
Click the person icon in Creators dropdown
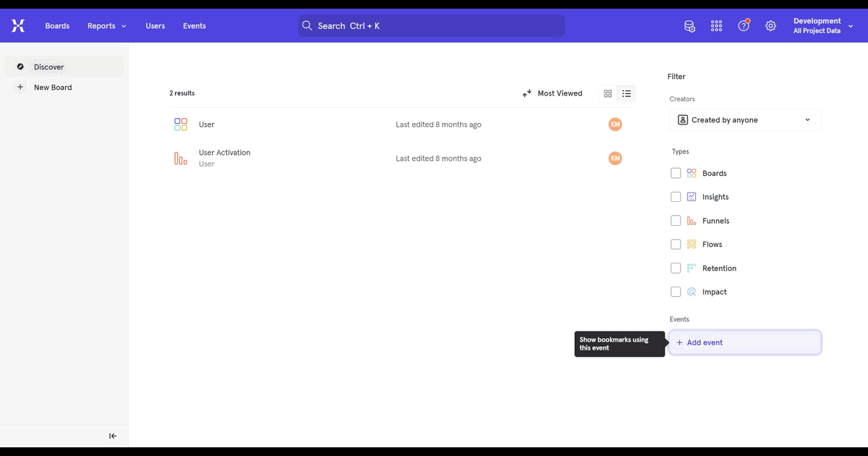click(683, 120)
